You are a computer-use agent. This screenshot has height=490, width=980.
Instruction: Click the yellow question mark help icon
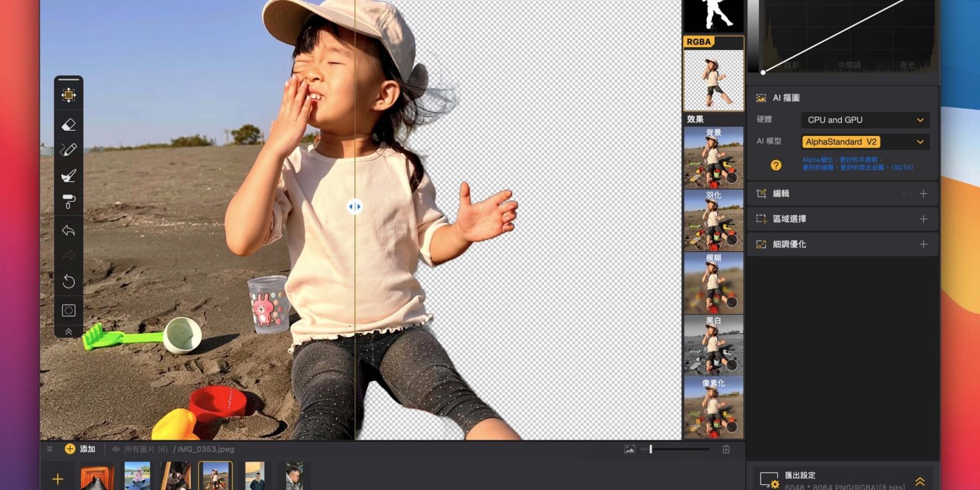click(x=776, y=165)
